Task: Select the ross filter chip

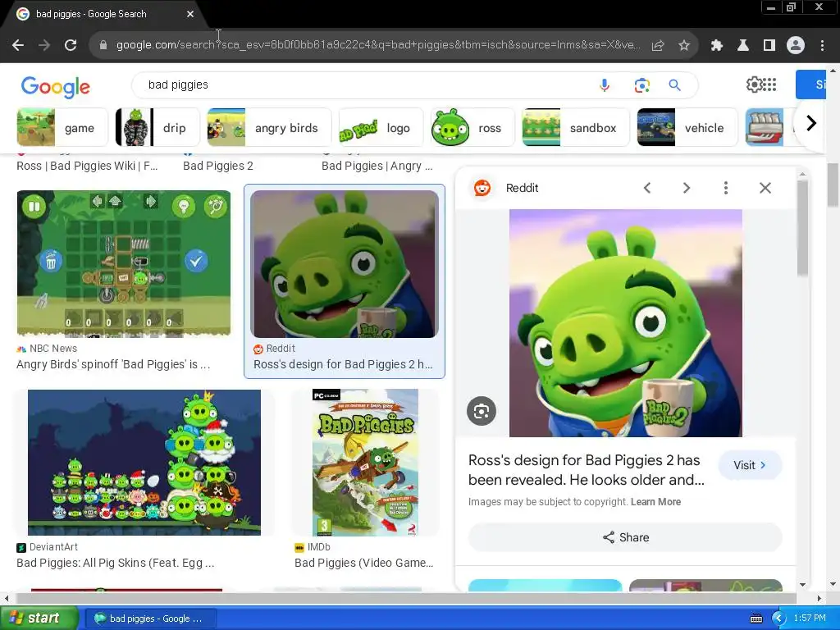Action: click(472, 127)
